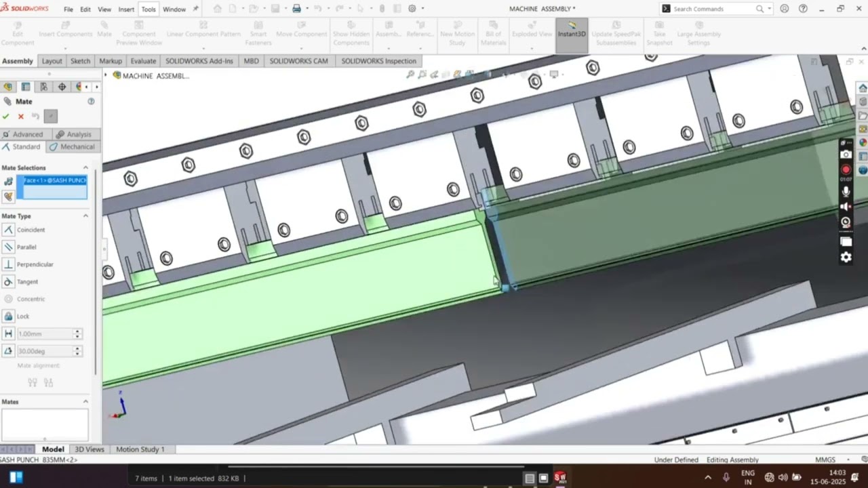Screen dimensions: 868x488
Task: Open the Motion Study 1 tab
Action: (140, 449)
